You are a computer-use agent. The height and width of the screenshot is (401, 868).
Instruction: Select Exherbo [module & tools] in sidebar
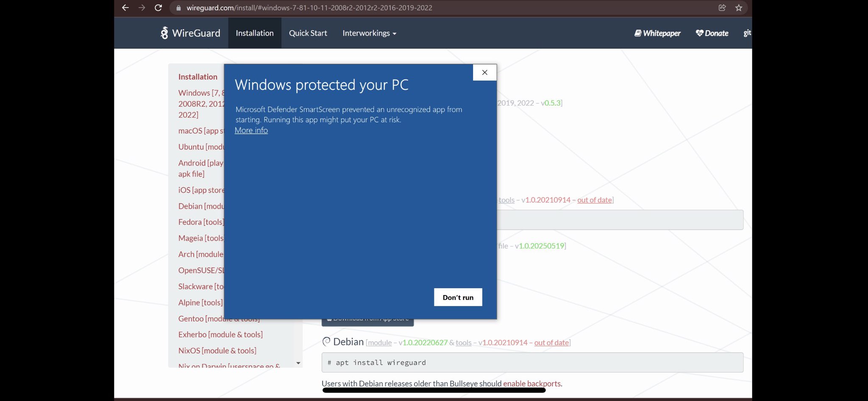point(220,334)
